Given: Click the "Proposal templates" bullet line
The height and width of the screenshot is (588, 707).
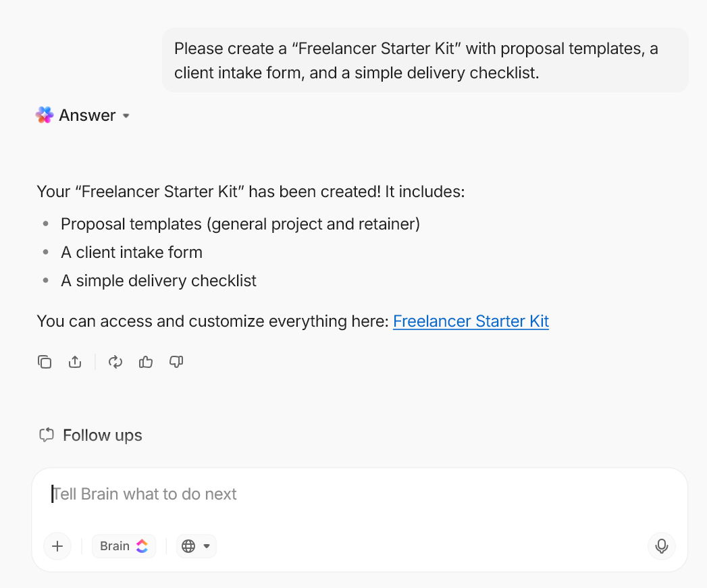Looking at the screenshot, I should [240, 224].
